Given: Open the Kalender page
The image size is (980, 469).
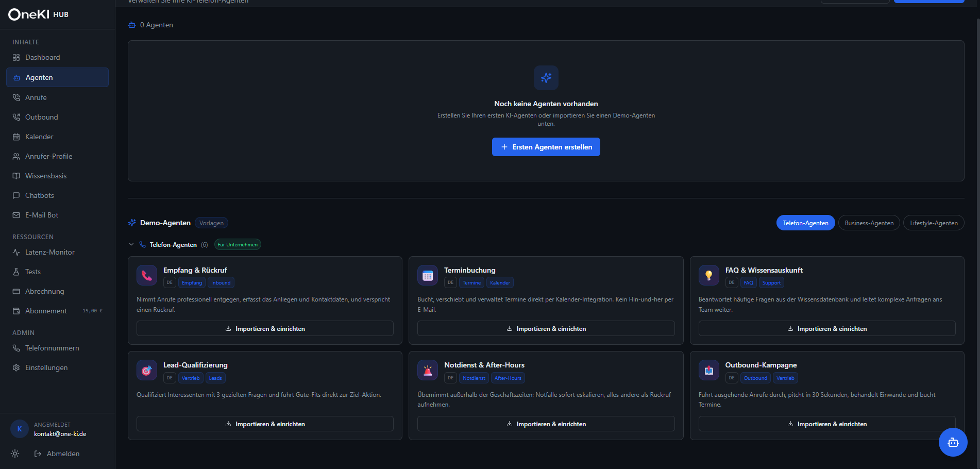Looking at the screenshot, I should (57, 137).
